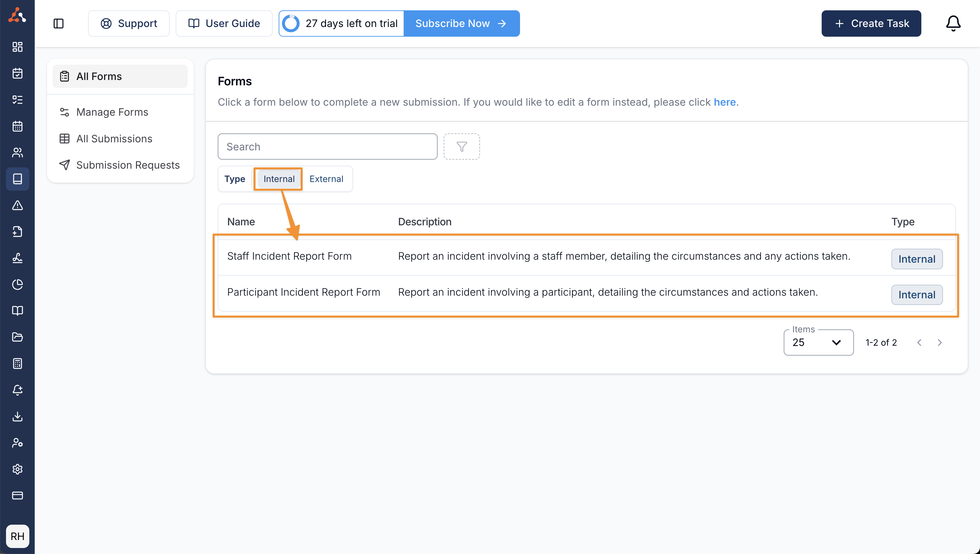This screenshot has height=554, width=980.
Task: Open the credit card billing icon
Action: [17, 496]
